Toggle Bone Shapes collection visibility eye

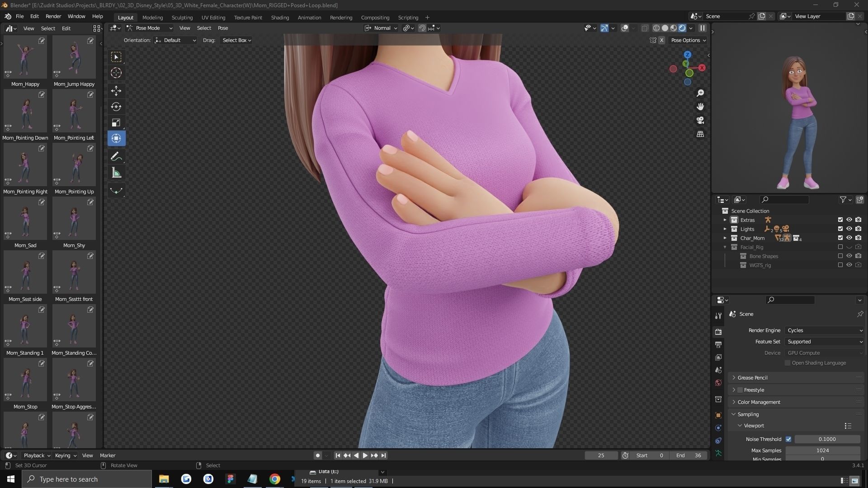point(849,256)
